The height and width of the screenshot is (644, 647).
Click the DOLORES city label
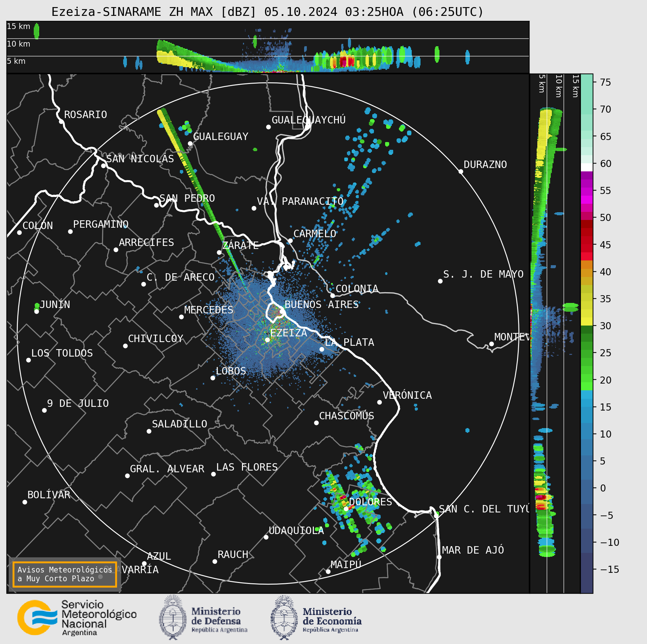click(370, 502)
